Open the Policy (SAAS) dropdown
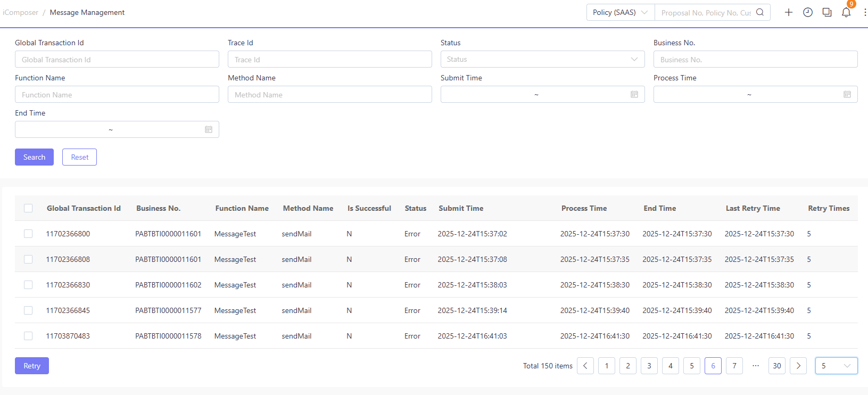The image size is (868, 395). [x=621, y=12]
